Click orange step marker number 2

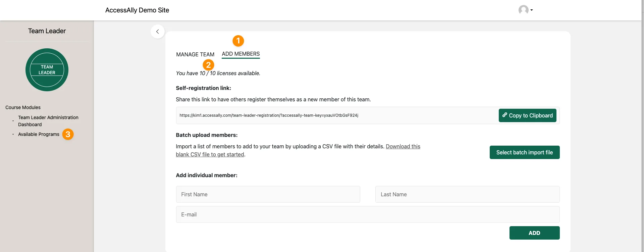208,65
